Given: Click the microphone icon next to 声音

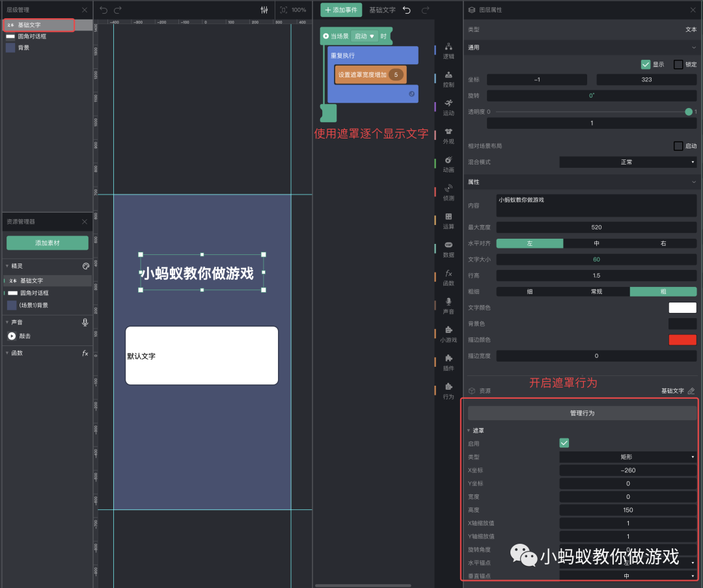Looking at the screenshot, I should 85,322.
